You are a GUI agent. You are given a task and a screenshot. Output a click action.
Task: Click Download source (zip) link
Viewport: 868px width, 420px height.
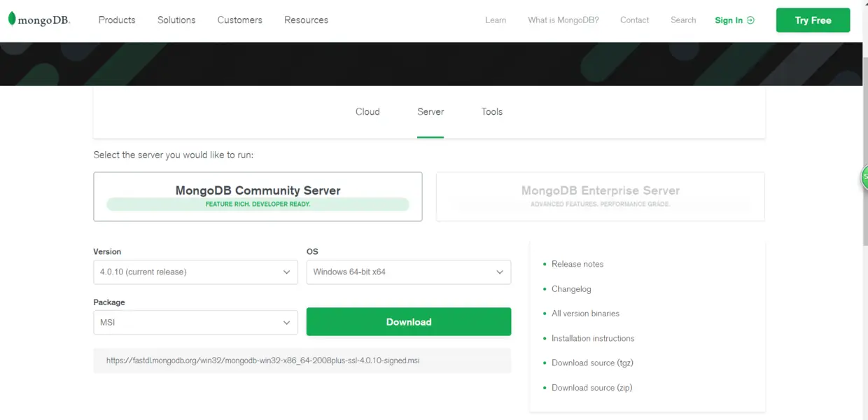(x=591, y=388)
